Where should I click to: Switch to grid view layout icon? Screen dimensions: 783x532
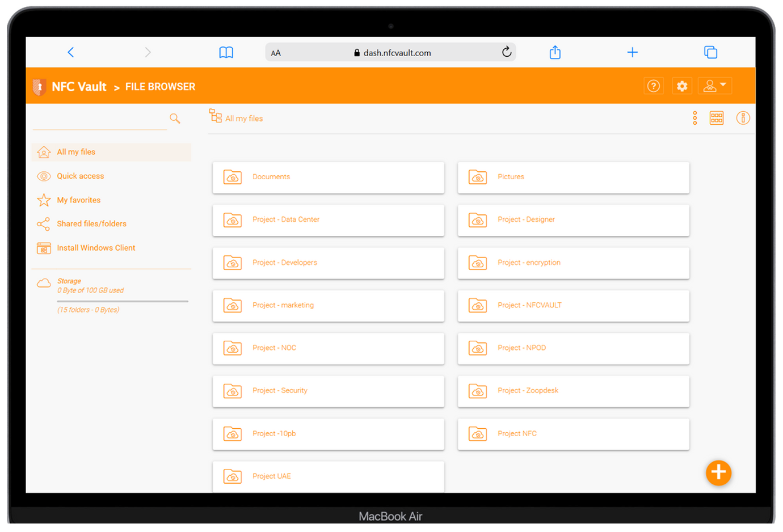pos(717,118)
